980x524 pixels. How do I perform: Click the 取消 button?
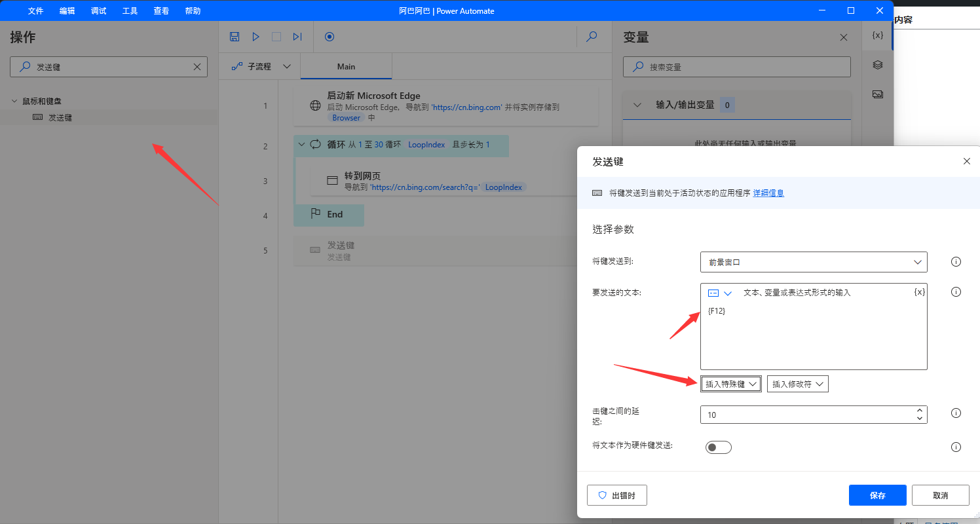941,495
